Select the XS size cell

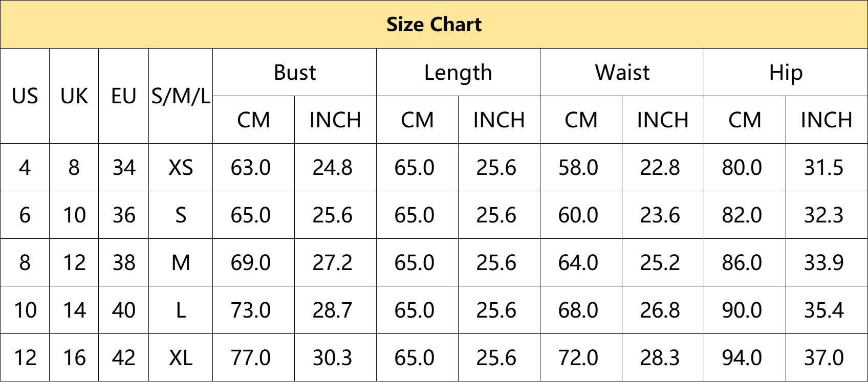[181, 167]
